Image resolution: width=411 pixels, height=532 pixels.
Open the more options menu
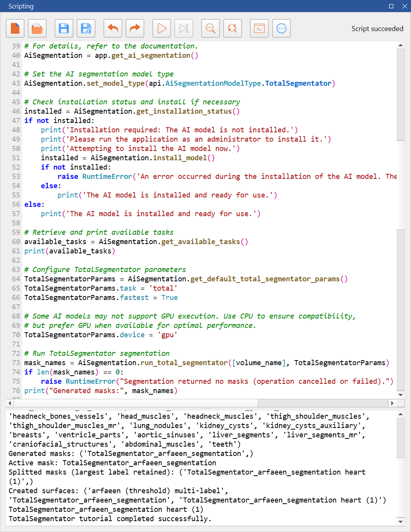point(281,28)
